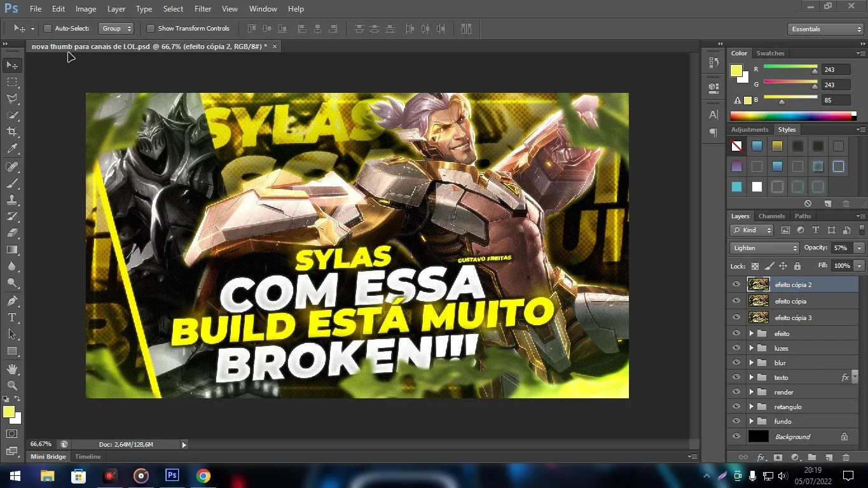Screen dimensions: 868x488
Task: Add a layer mask
Action: [778, 457]
